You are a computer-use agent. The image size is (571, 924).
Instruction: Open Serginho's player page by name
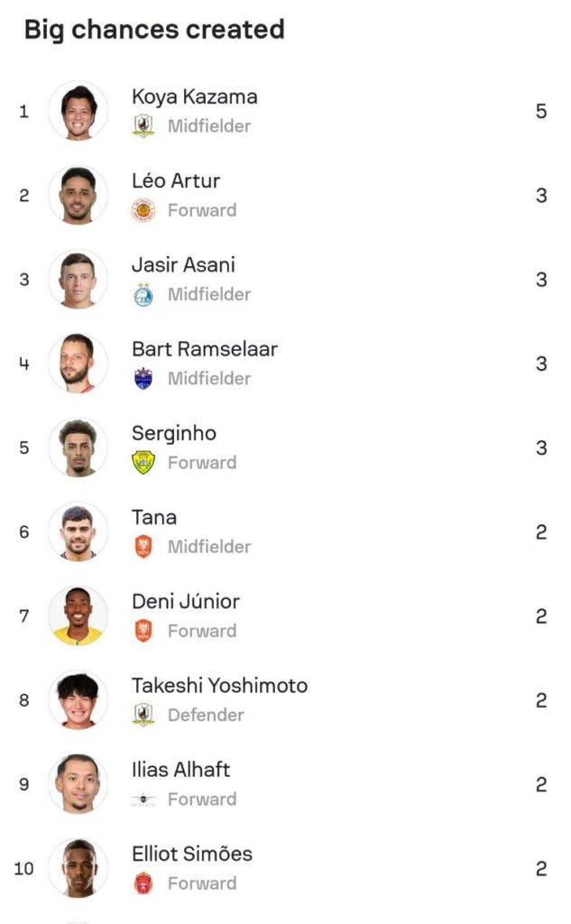point(174,433)
